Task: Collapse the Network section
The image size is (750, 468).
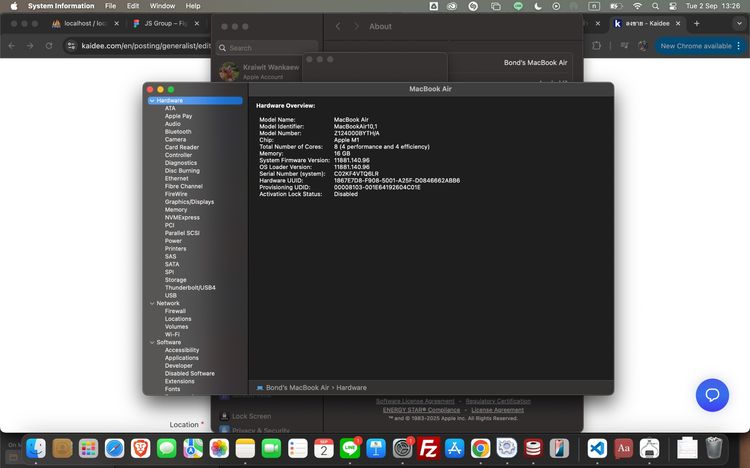Action: [x=152, y=303]
